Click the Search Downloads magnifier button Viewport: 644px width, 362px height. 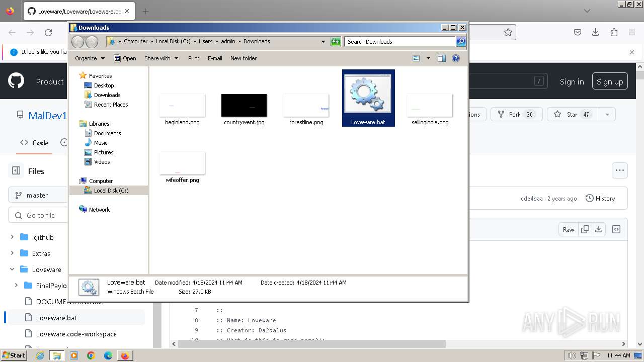pyautogui.click(x=460, y=42)
